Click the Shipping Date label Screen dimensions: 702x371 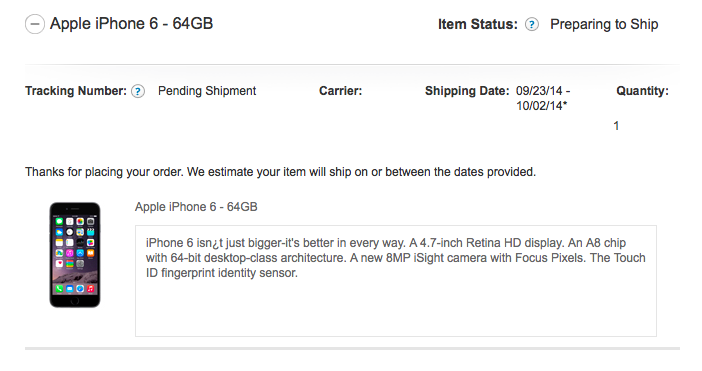tap(467, 91)
